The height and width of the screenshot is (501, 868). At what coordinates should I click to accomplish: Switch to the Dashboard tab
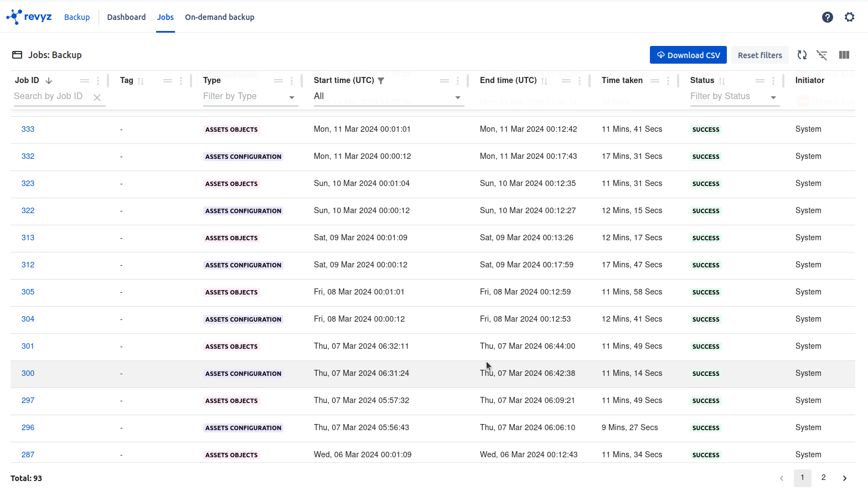126,17
